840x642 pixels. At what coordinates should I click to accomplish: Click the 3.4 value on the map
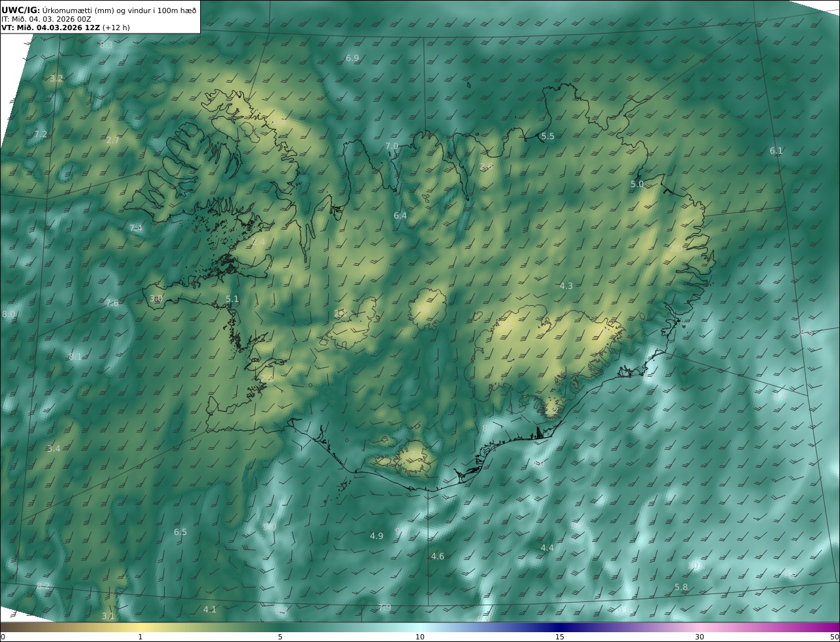(54, 449)
